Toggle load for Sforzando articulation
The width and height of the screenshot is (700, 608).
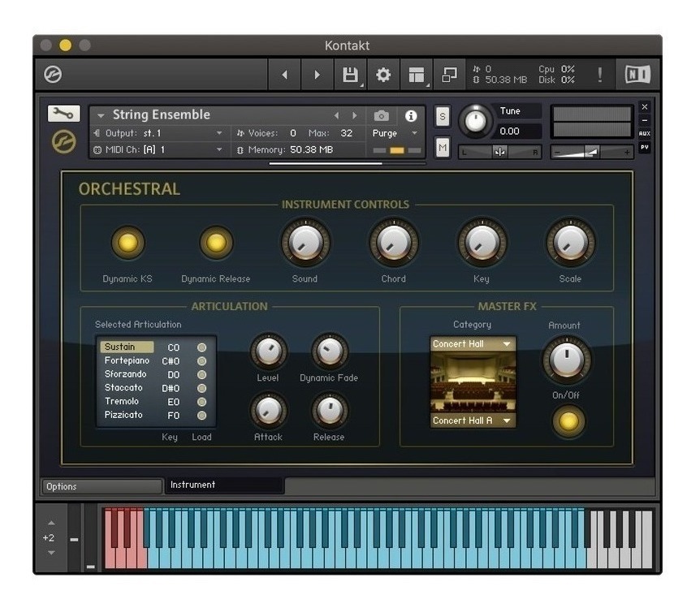pyautogui.click(x=201, y=374)
